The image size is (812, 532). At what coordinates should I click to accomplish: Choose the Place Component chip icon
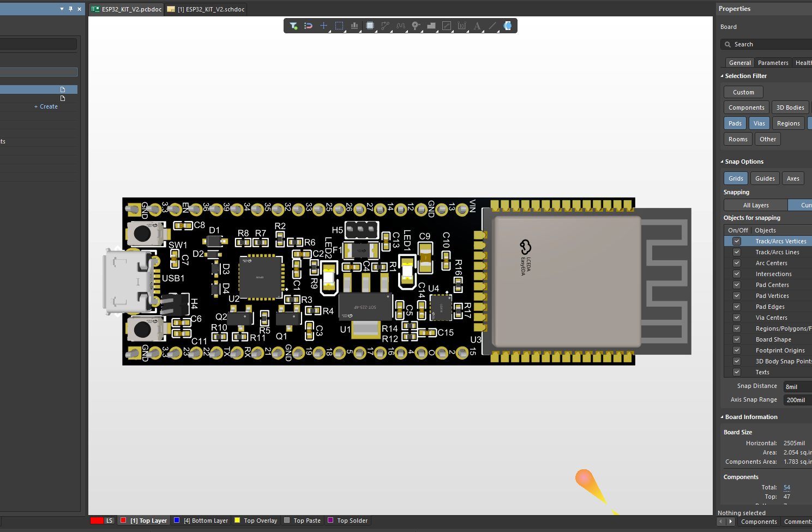tap(370, 26)
